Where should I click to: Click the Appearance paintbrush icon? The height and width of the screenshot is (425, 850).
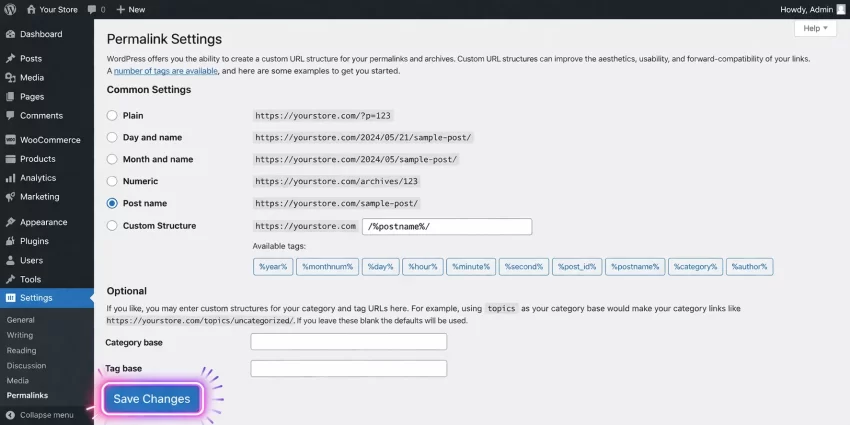[x=10, y=222]
